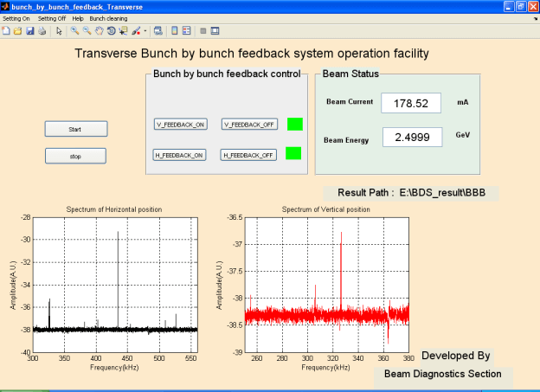Viewport: 540px width, 392px height.
Task: Select the Rotate 3D tool
Action: [112, 31]
